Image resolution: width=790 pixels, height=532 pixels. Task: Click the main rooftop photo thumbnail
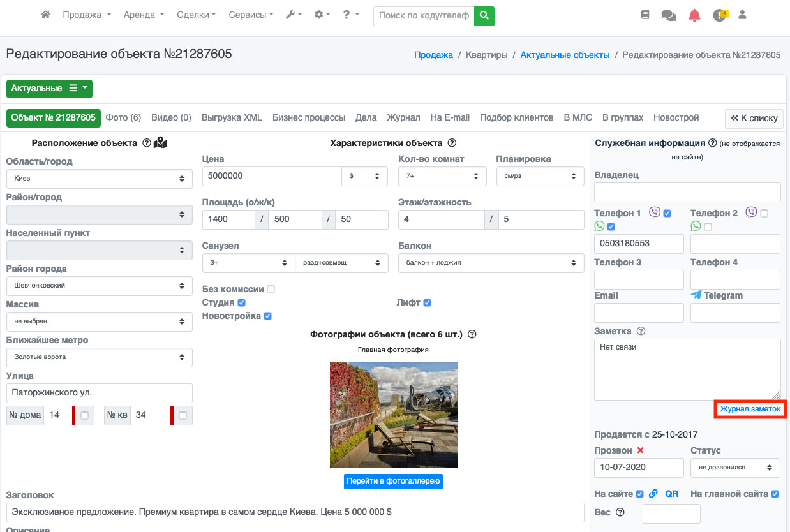[394, 415]
